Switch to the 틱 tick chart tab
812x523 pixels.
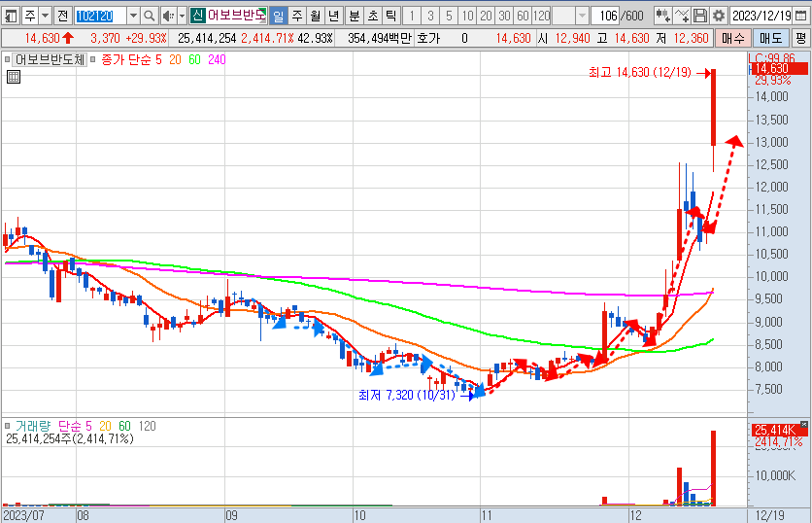click(391, 17)
